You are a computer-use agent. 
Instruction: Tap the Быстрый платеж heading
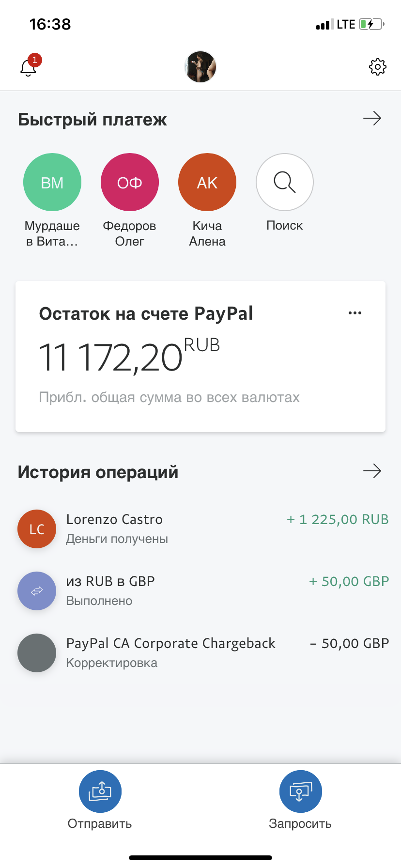pyautogui.click(x=93, y=120)
